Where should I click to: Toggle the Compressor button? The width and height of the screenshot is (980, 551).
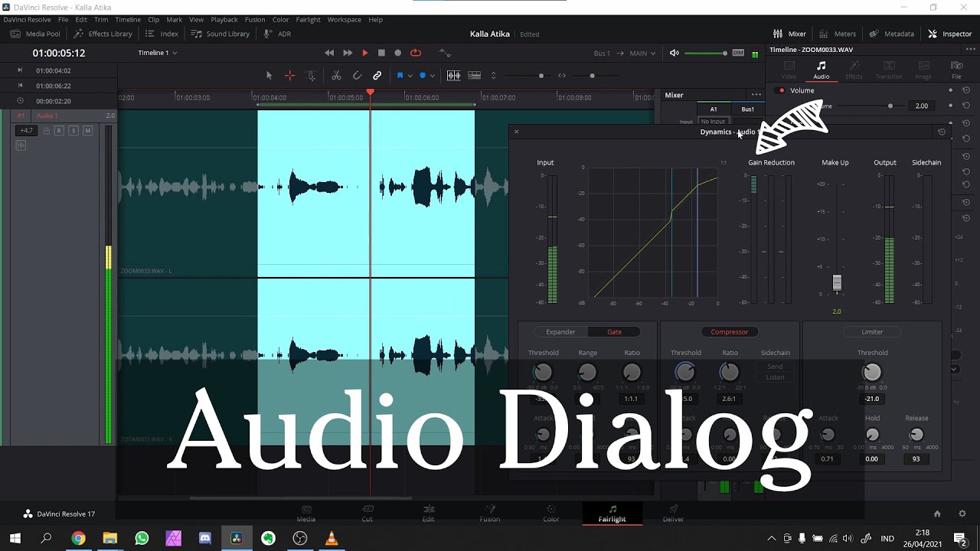point(730,332)
